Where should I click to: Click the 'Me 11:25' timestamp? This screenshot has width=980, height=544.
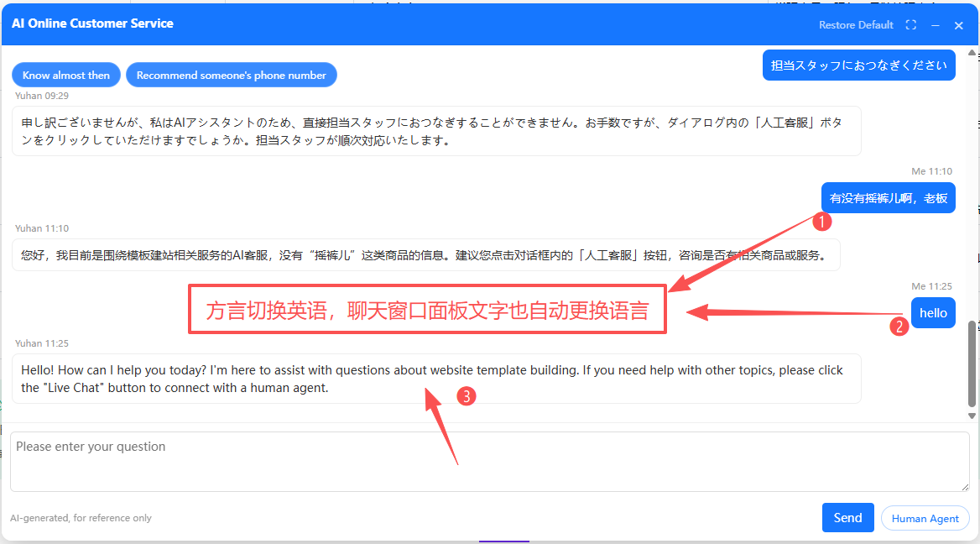click(x=931, y=286)
